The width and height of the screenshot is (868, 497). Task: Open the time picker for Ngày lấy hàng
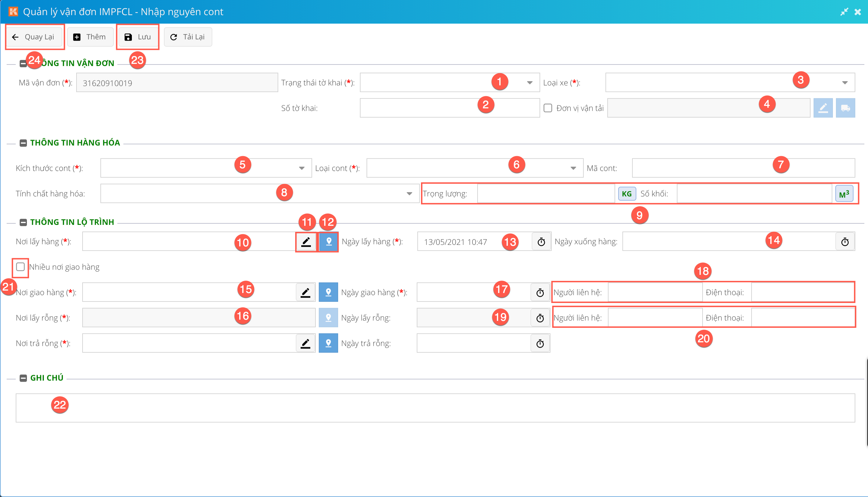coord(541,242)
